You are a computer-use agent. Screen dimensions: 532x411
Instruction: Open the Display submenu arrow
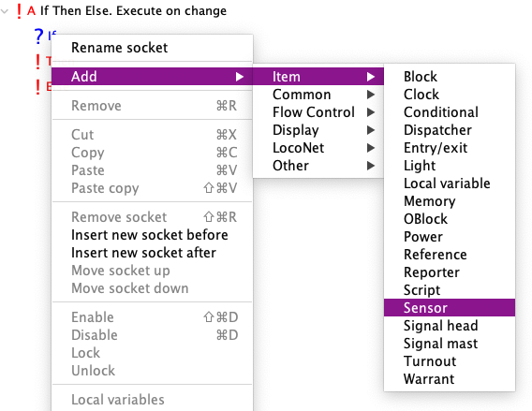371,130
